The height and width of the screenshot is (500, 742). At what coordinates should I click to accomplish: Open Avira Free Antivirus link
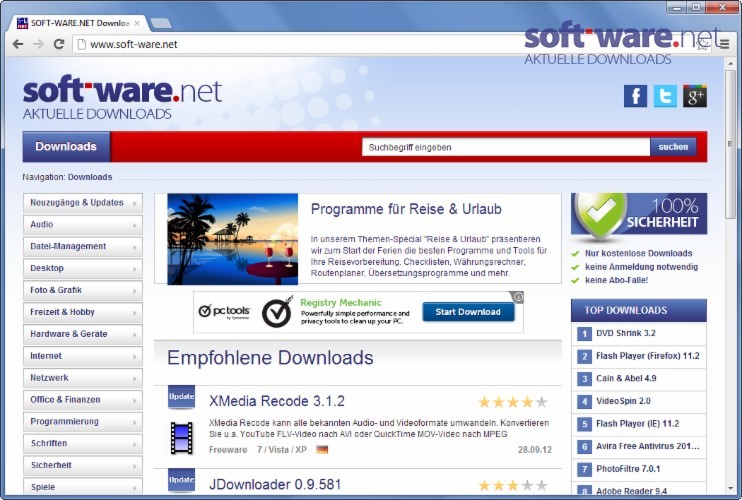[647, 446]
